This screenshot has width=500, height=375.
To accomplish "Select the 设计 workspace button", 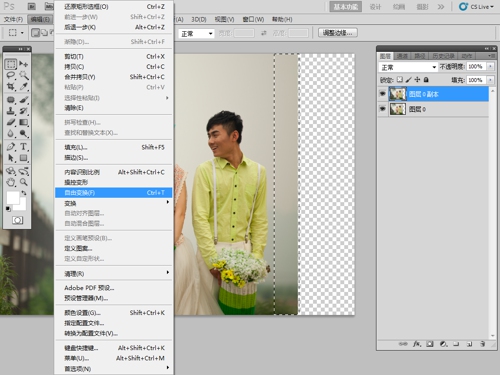I will click(x=375, y=7).
